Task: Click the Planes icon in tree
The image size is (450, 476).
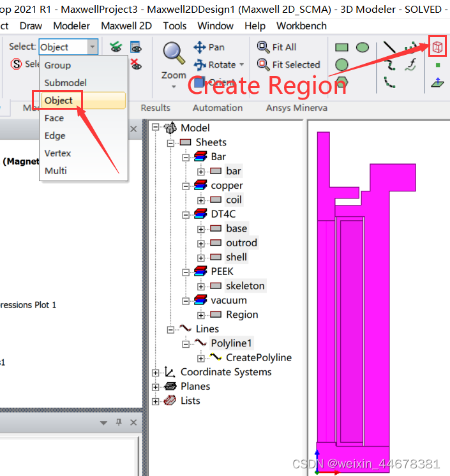Action: coord(170,386)
